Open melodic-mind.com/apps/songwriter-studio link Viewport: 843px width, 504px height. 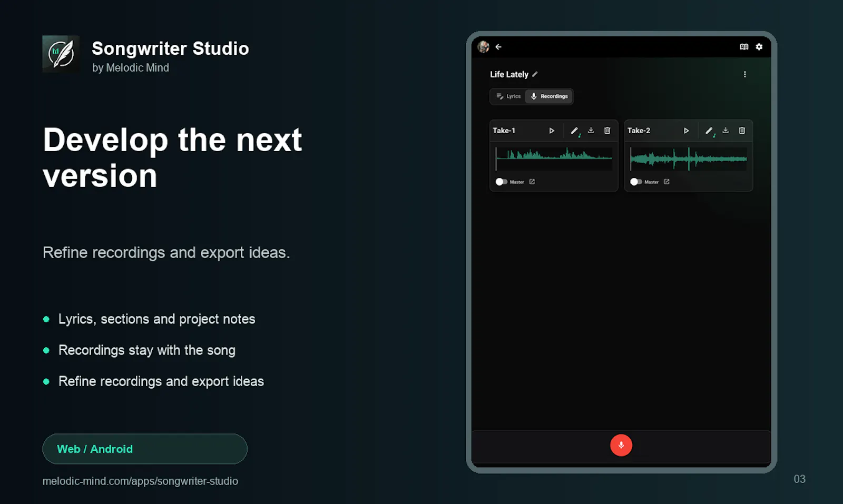(x=140, y=481)
